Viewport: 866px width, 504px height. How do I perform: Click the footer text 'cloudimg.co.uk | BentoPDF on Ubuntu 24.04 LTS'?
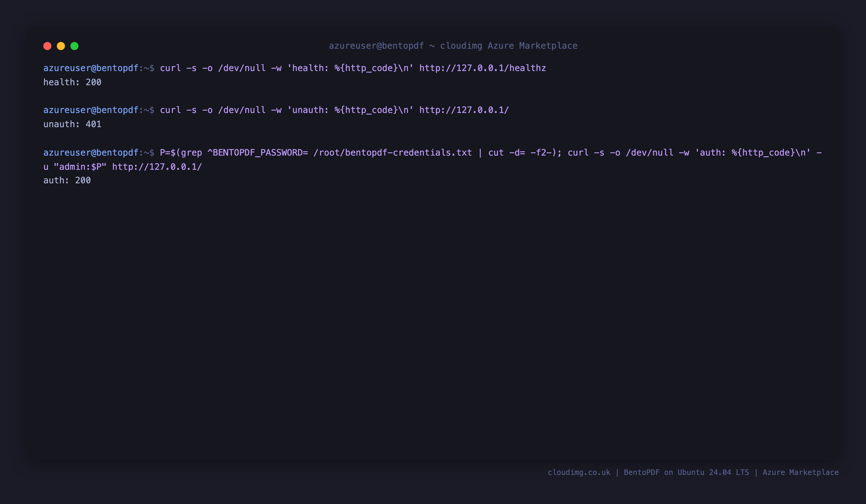(x=648, y=473)
